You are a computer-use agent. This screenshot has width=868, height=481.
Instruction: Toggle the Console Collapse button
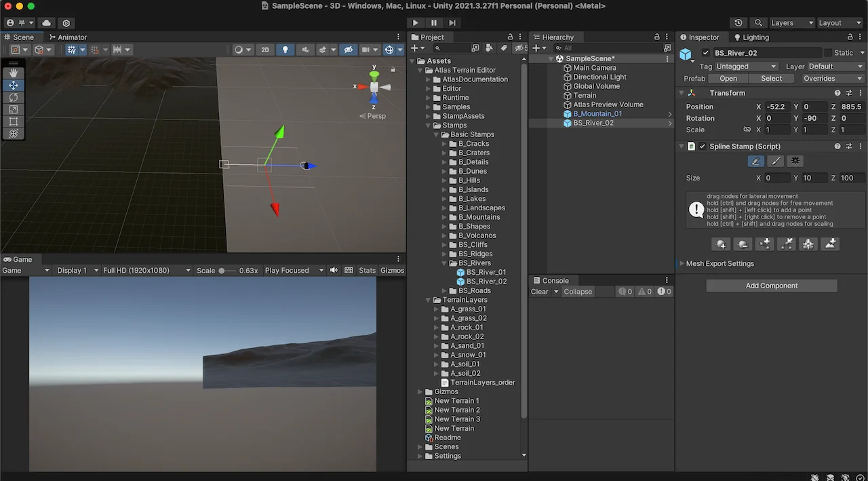click(578, 292)
